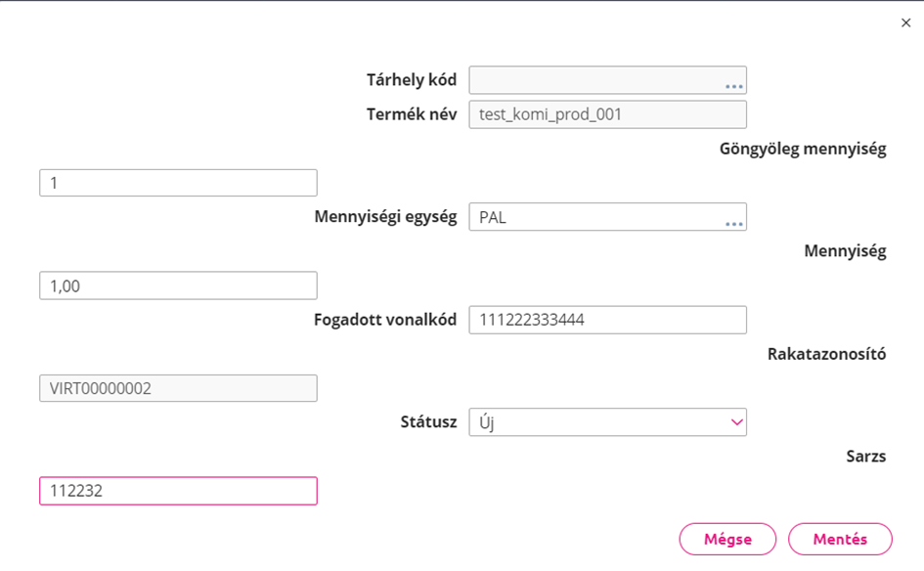Click the Tárhely kód label

coord(412,80)
